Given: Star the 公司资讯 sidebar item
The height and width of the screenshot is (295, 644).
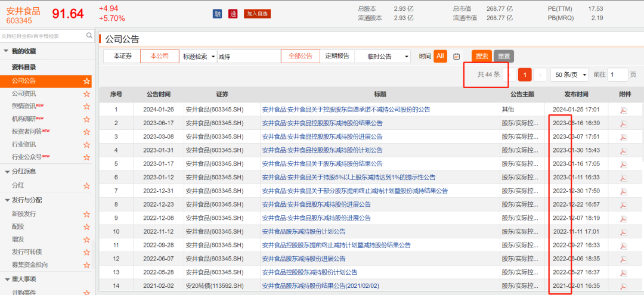Looking at the screenshot, I should 86,94.
